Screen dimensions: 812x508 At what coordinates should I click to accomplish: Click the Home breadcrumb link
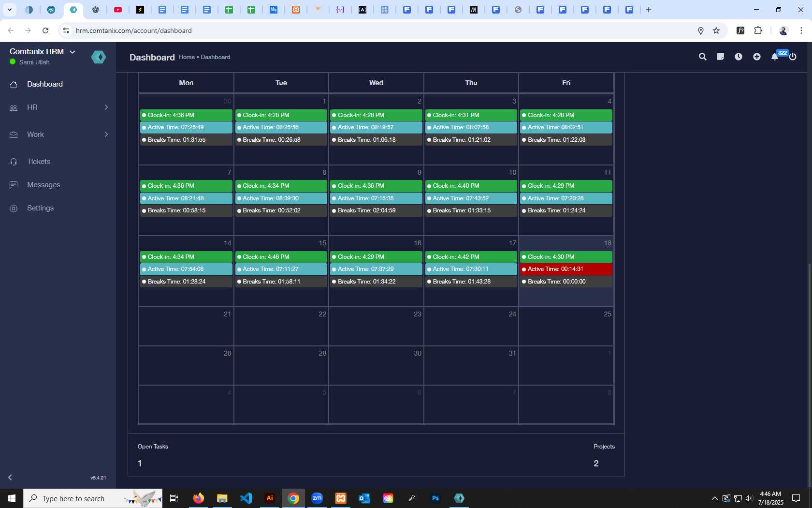pos(187,57)
